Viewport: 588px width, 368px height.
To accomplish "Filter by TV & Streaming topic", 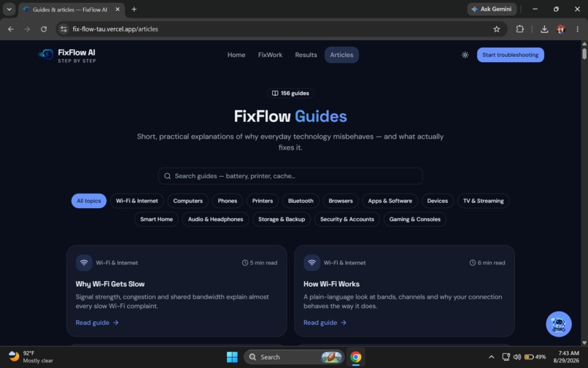I will pos(484,201).
